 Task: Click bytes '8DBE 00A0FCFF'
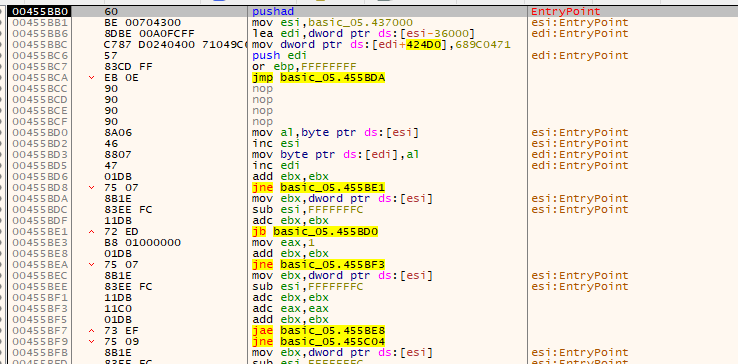tap(149, 33)
